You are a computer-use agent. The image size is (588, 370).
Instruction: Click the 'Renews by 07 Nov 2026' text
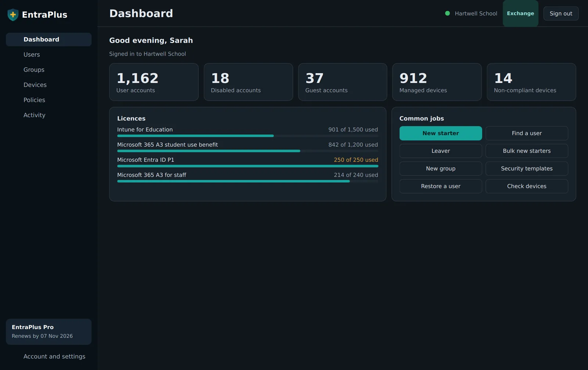coord(42,336)
